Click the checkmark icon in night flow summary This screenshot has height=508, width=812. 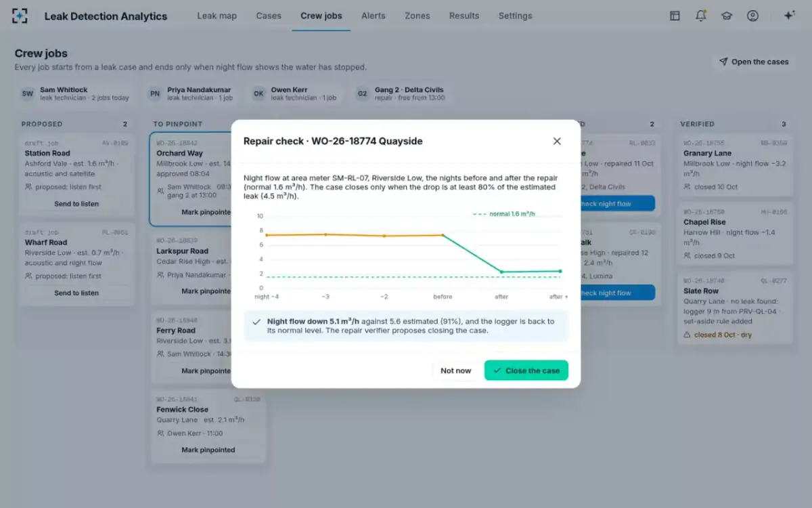pos(256,322)
